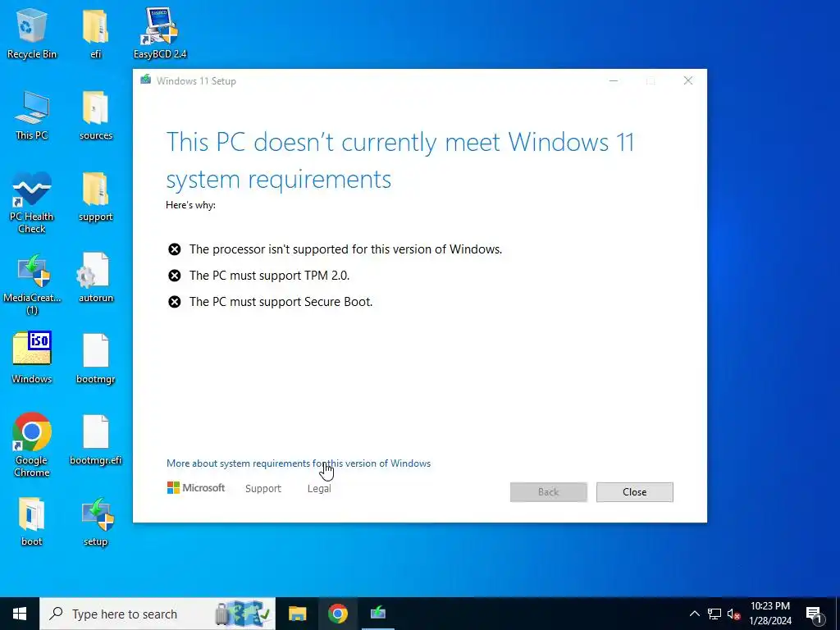The height and width of the screenshot is (630, 840).
Task: Click the X next to Secure Boot requirement
Action: point(174,302)
